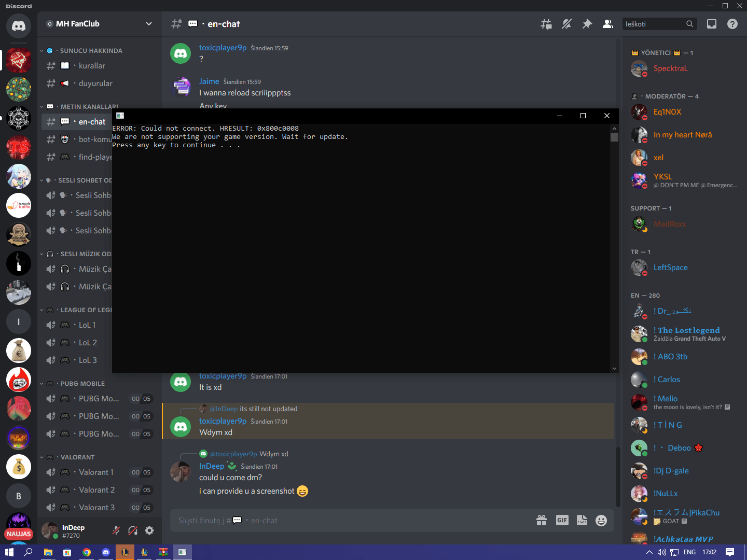
Task: Open Windows taskbar search
Action: [x=28, y=552]
